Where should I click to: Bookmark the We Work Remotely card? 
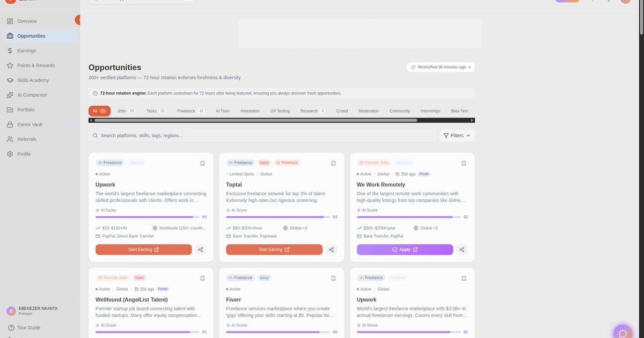click(x=464, y=164)
